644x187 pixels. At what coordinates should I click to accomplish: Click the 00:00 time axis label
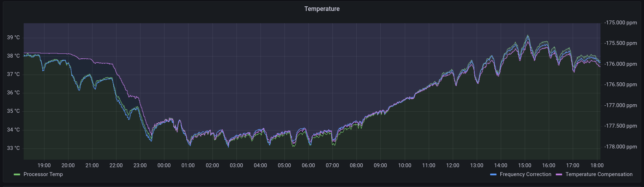pos(164,165)
